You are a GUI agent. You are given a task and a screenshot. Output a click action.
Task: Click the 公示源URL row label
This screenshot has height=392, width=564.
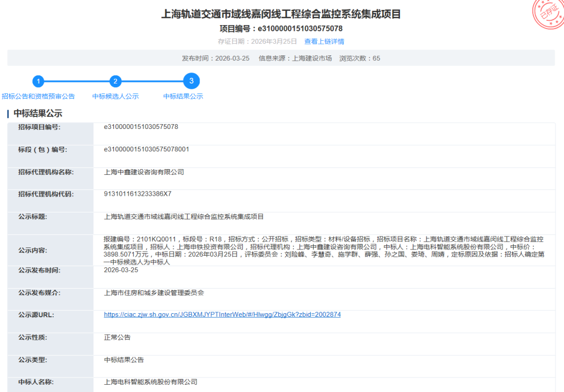coord(36,315)
